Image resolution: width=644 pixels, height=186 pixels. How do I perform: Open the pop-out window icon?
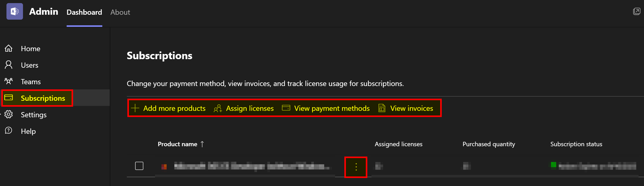pyautogui.click(x=637, y=11)
